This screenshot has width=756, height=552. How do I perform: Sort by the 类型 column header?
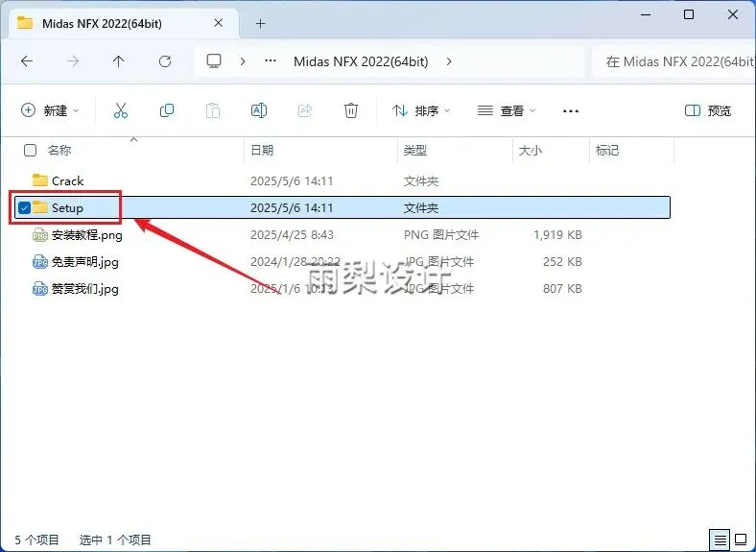(415, 150)
